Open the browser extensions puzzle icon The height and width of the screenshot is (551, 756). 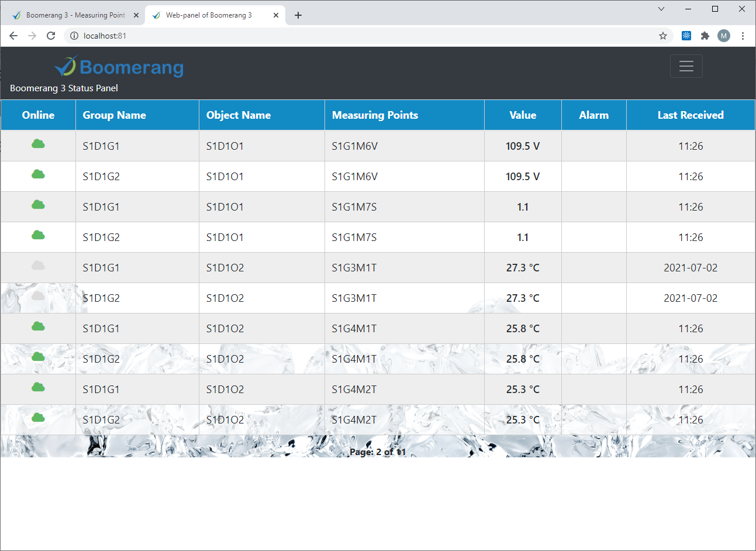click(705, 36)
